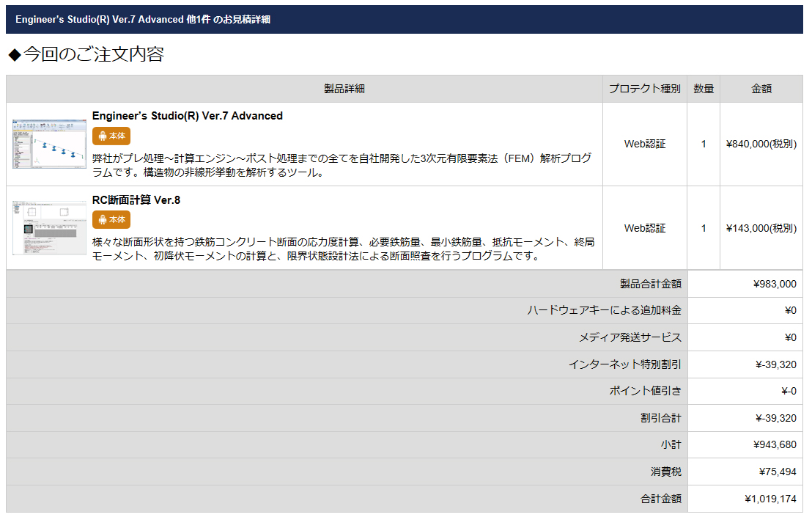Viewport: 812px width, 517px height.
Task: Click the 数量 column header
Action: point(704,89)
